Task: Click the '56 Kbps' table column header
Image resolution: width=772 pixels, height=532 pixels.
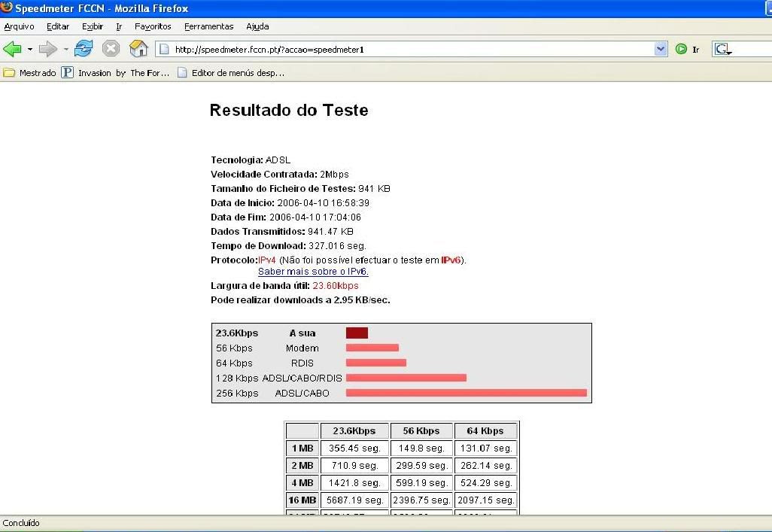Action: point(421,430)
